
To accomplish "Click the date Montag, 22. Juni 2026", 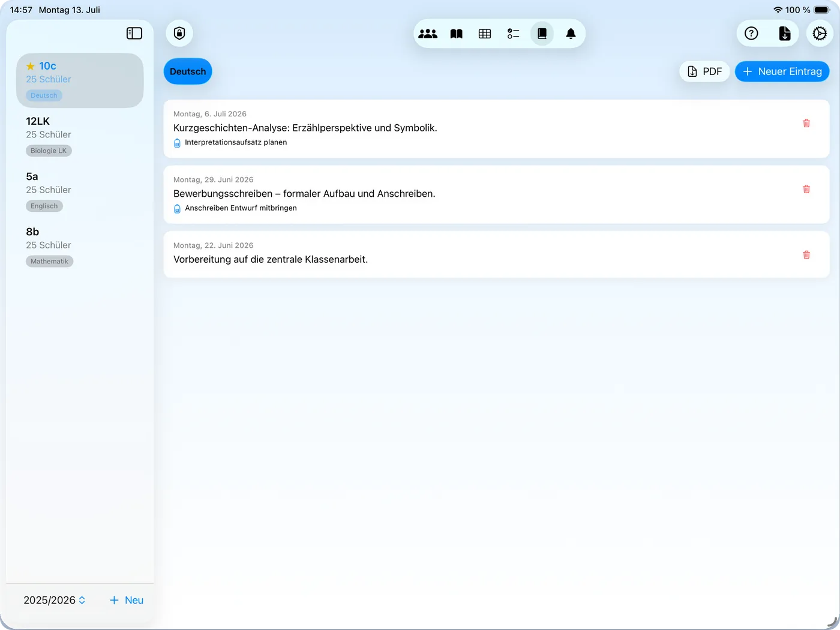I will click(214, 245).
